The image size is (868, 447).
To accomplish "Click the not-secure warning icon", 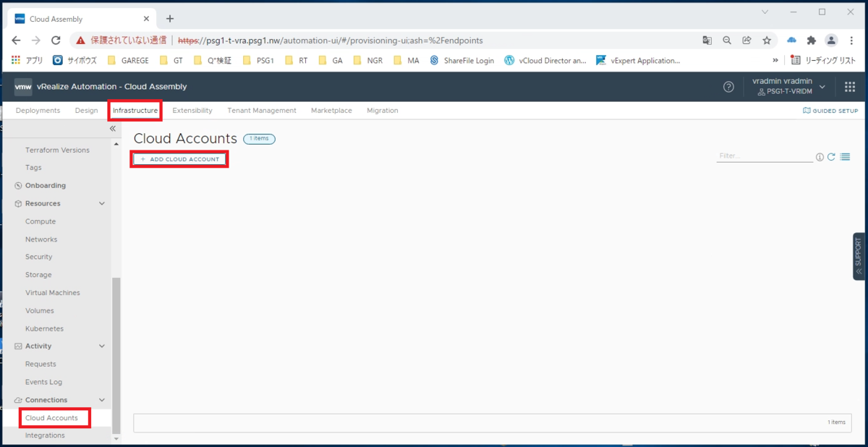I will (x=80, y=41).
